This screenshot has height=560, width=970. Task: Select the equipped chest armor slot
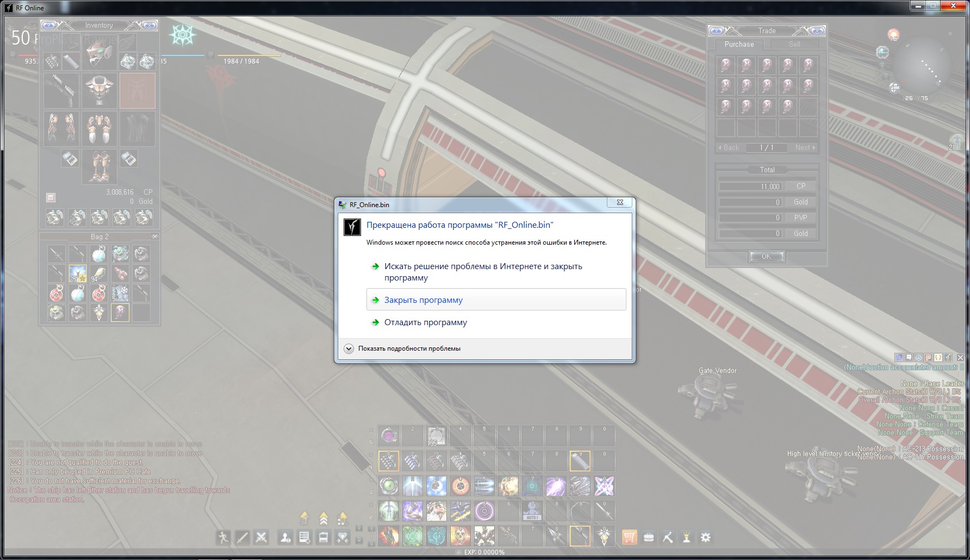pyautogui.click(x=100, y=91)
